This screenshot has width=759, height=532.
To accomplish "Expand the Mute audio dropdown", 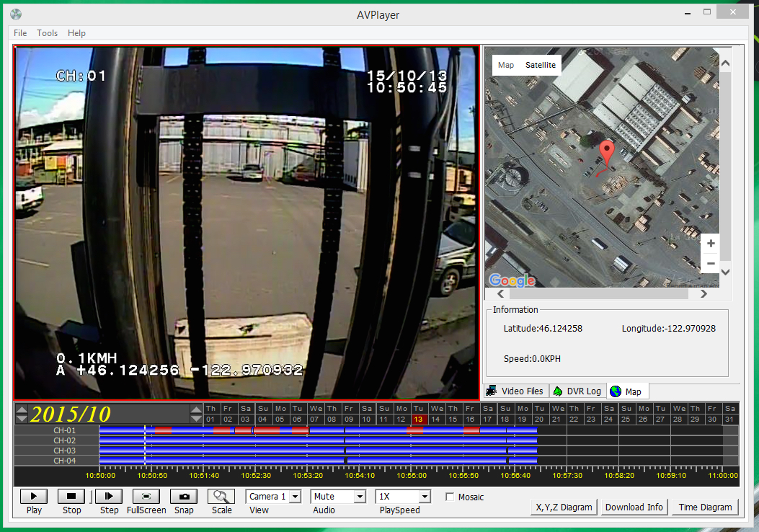I will tap(359, 497).
